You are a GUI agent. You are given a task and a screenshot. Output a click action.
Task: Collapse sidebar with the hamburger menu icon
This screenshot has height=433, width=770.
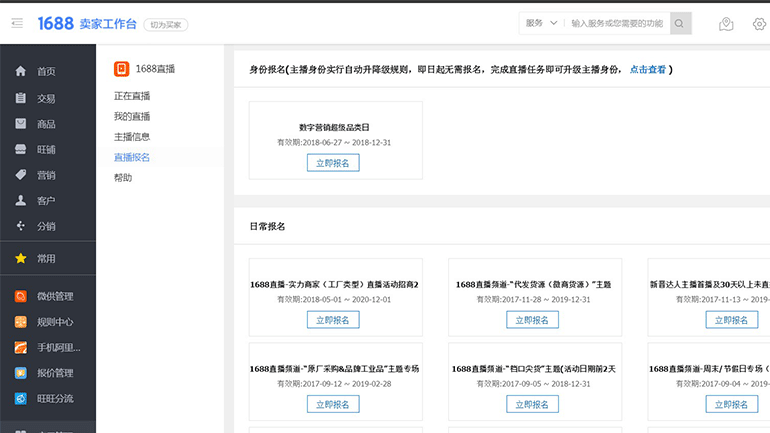(17, 23)
